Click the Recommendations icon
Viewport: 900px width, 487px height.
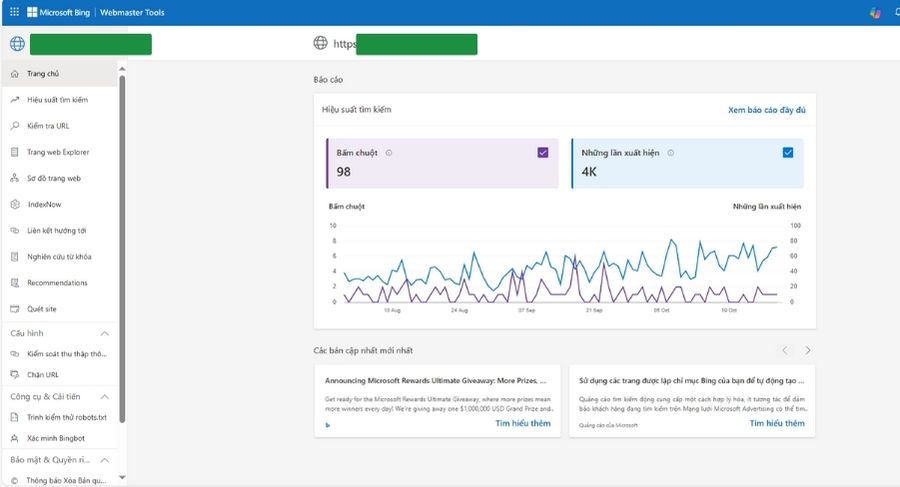tap(15, 283)
